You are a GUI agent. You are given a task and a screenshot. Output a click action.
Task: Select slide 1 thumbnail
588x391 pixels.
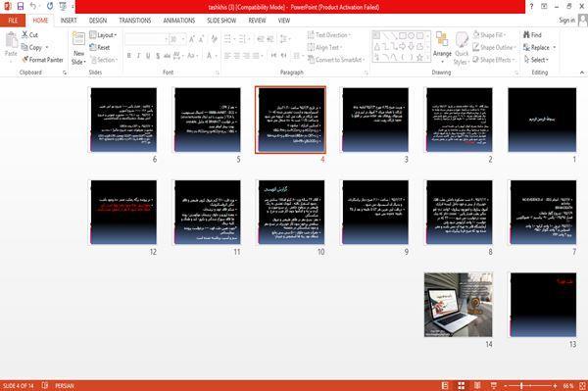click(542, 120)
